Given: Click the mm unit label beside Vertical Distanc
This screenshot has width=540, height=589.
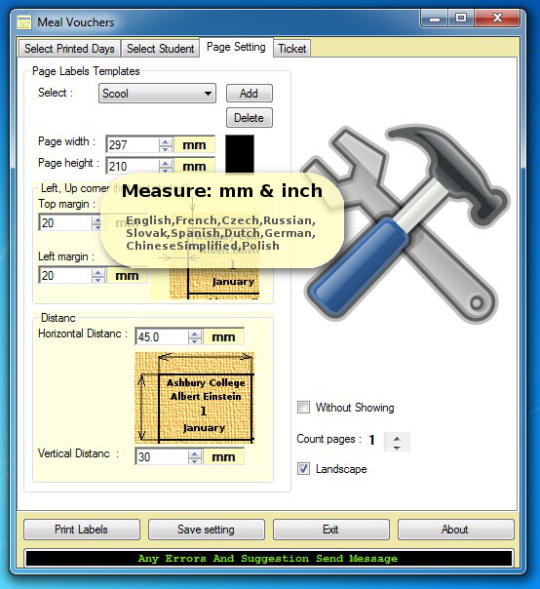Looking at the screenshot, I should pos(224,456).
